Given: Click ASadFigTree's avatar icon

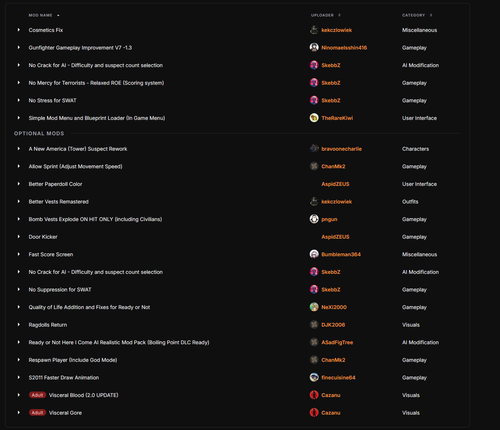Looking at the screenshot, I should pyautogui.click(x=314, y=342).
